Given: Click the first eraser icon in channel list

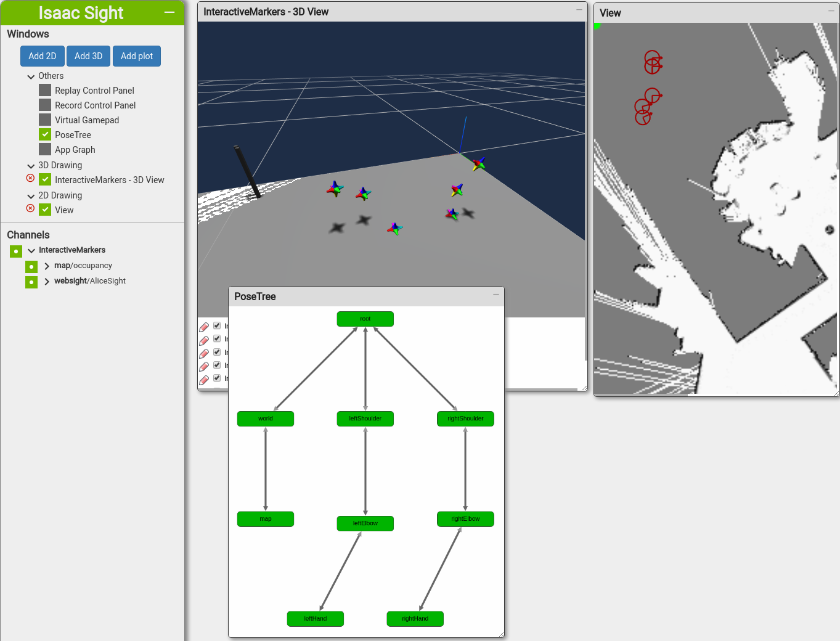Looking at the screenshot, I should (204, 327).
